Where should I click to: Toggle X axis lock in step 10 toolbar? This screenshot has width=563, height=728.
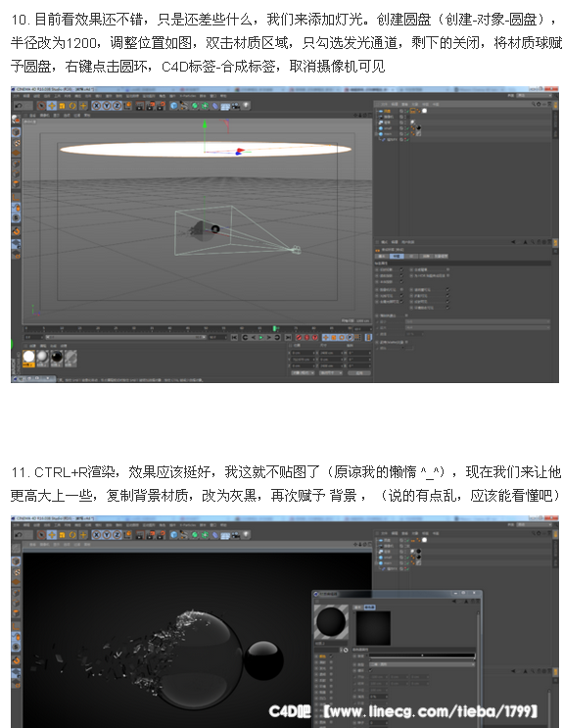[97, 106]
